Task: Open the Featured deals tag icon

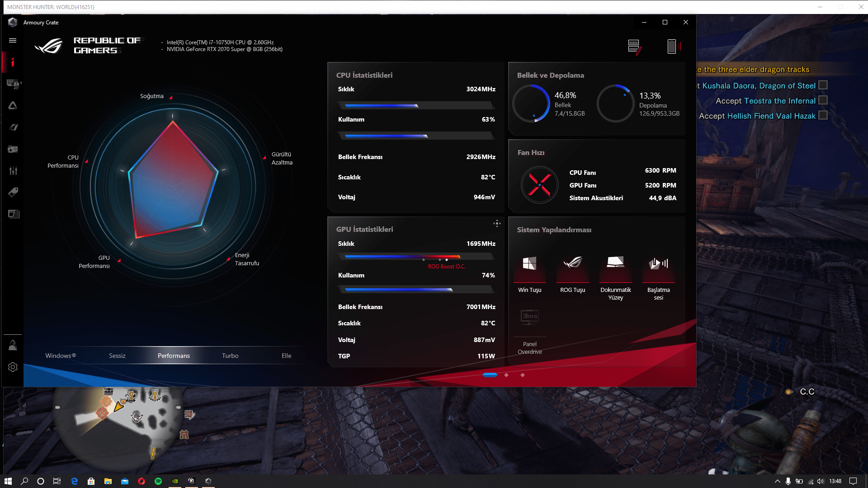Action: click(x=13, y=192)
